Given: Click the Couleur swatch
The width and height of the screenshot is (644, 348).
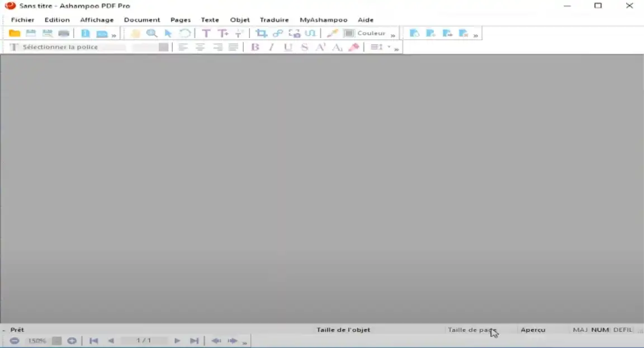Looking at the screenshot, I should pos(349,34).
